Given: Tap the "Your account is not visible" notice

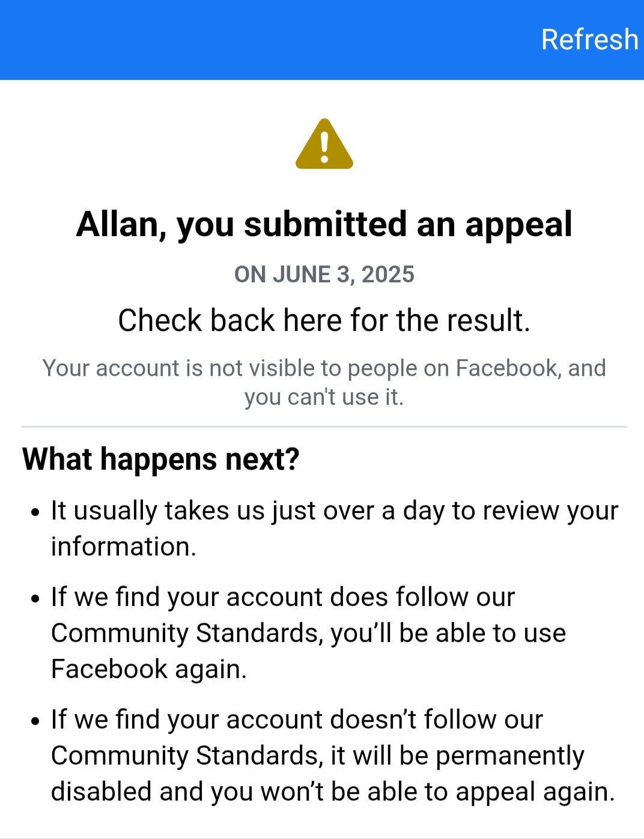Looking at the screenshot, I should pos(324,382).
